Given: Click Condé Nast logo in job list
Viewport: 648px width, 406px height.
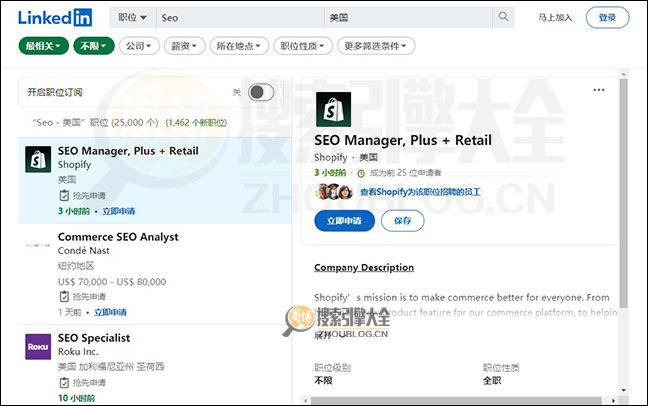Looking at the screenshot, I should (x=38, y=245).
